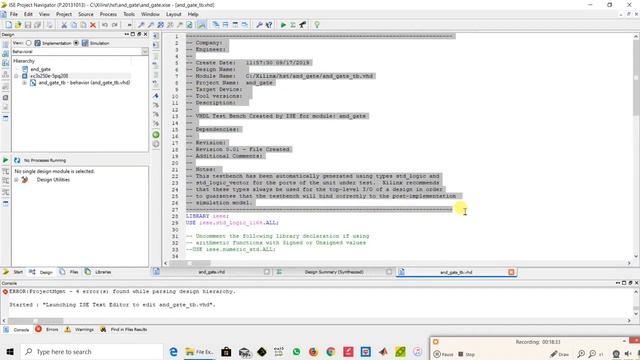Image resolution: width=640 pixels, height=360 pixels.
Task: Expand the xc3s250e-5pq208 device node
Action: click(x=16, y=76)
